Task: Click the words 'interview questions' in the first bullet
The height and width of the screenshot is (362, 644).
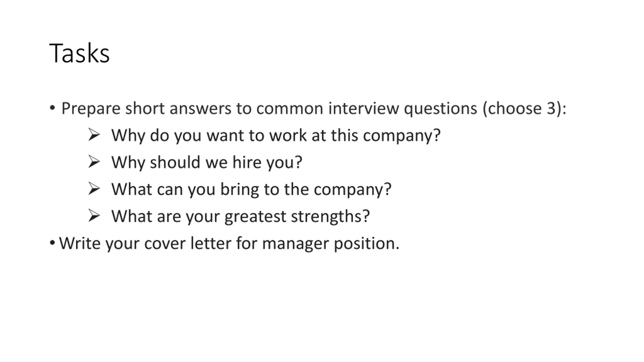Action: 403,109
